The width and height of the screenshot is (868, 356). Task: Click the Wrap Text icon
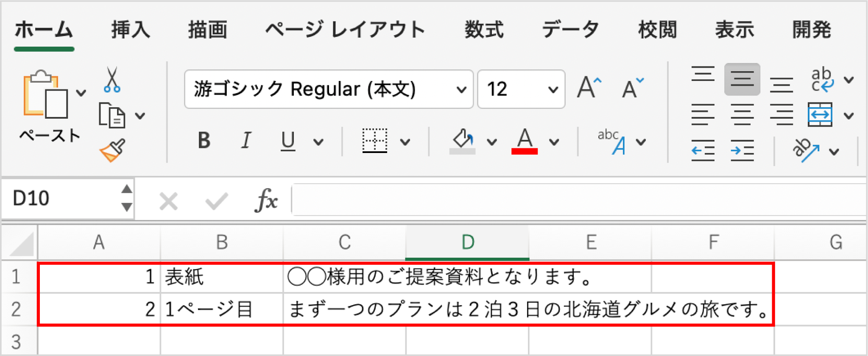pyautogui.click(x=822, y=80)
